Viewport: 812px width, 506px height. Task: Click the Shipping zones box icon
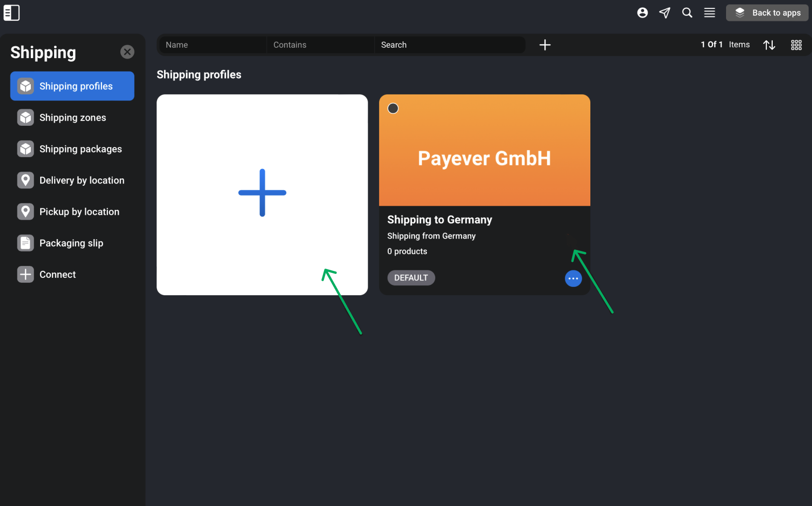[x=25, y=117]
